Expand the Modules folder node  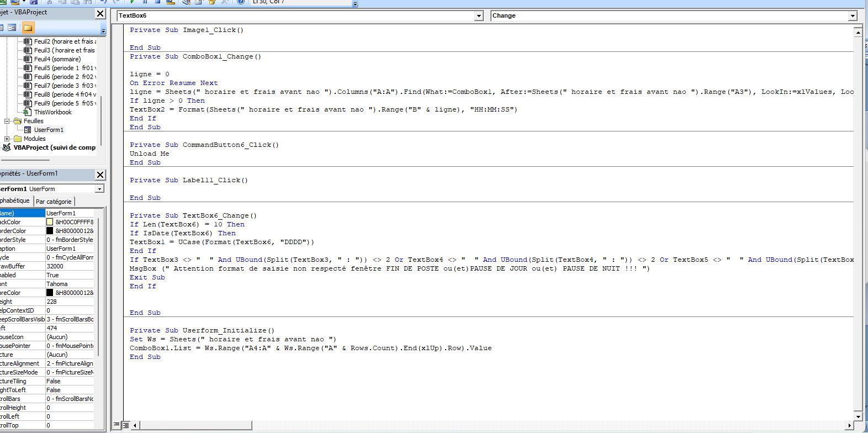pyautogui.click(x=7, y=139)
